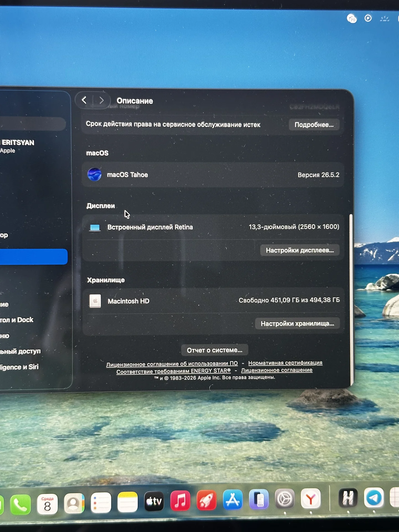Launch Apple TV from the Dock

click(154, 501)
